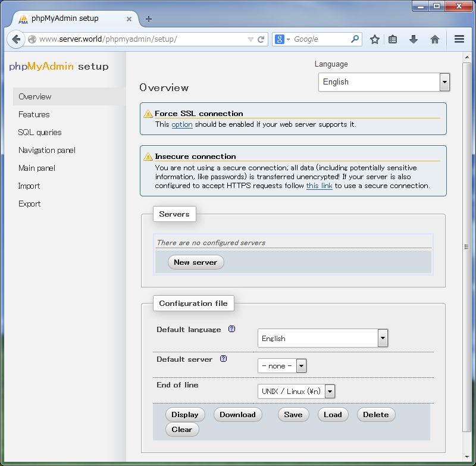The width and height of the screenshot is (476, 466).
Task: Click the Force SSL connection warning icon
Action: (x=148, y=114)
